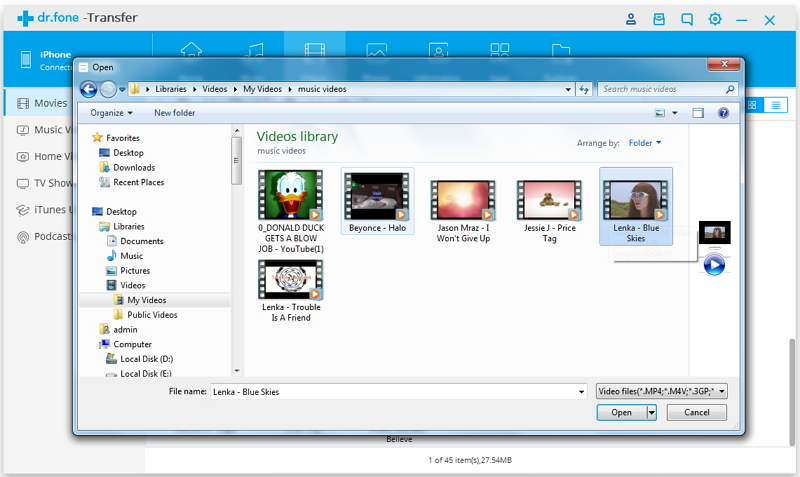The height and width of the screenshot is (477, 800).
Task: Switch dr.fone to list view
Action: pos(776,105)
